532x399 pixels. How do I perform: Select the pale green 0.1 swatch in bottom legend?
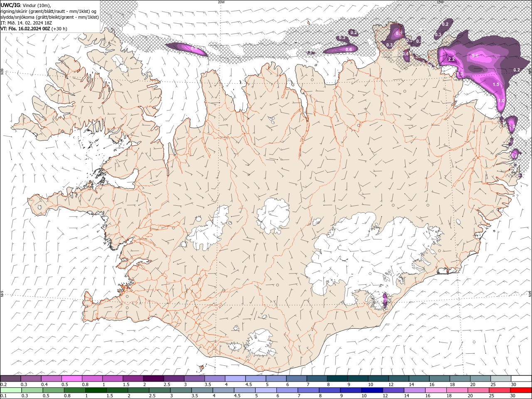point(11,390)
